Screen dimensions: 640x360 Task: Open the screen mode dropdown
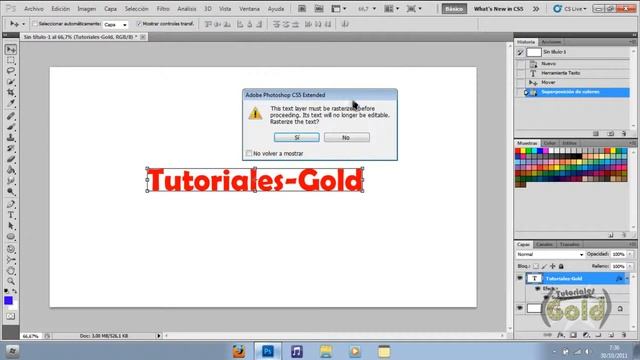coord(414,9)
